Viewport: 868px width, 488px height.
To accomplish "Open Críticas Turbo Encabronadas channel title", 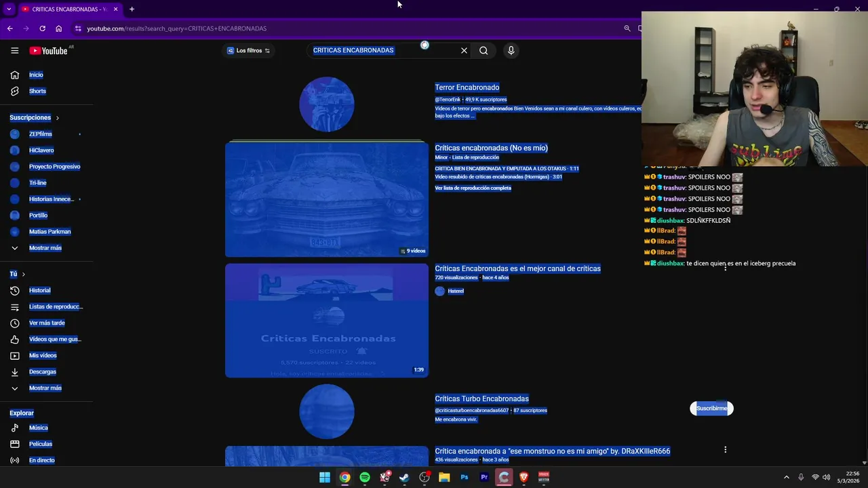I will (481, 399).
